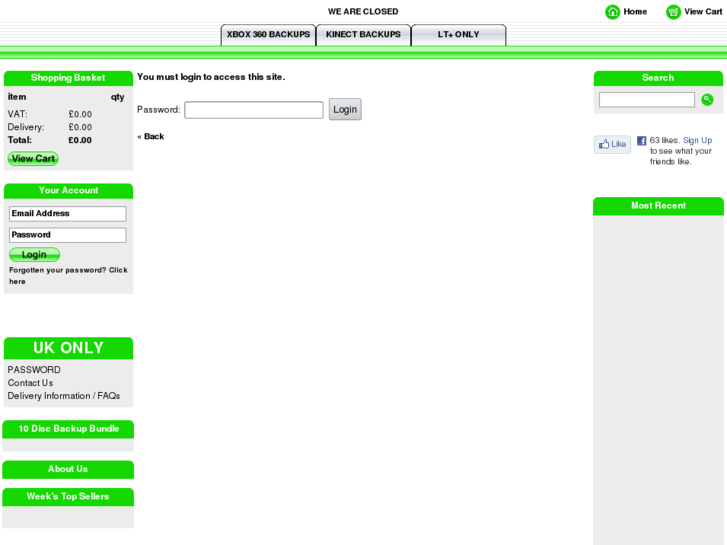727x545 pixels.
Task: Click the Most Recent header
Action: click(658, 206)
